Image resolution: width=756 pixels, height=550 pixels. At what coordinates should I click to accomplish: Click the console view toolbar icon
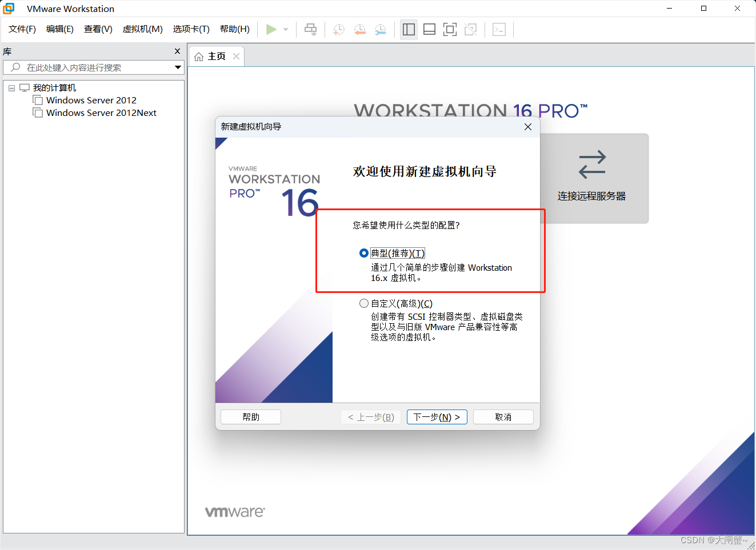click(499, 29)
